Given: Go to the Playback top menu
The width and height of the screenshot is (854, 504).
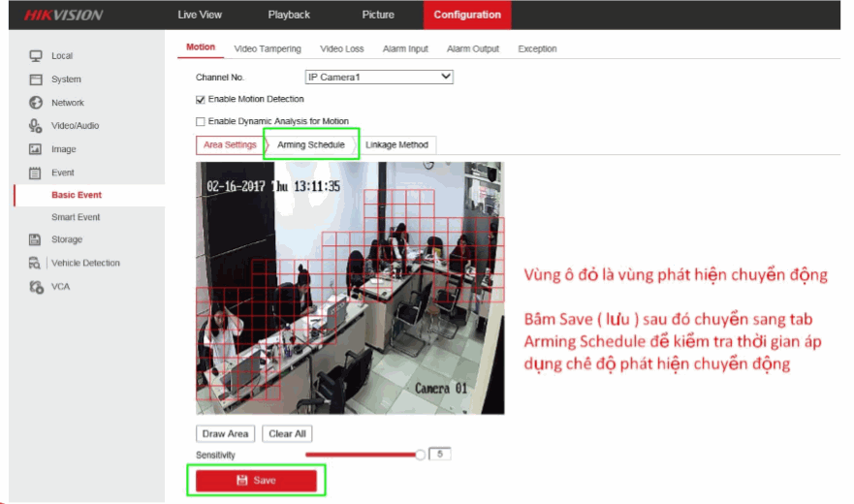Looking at the screenshot, I should click(289, 15).
